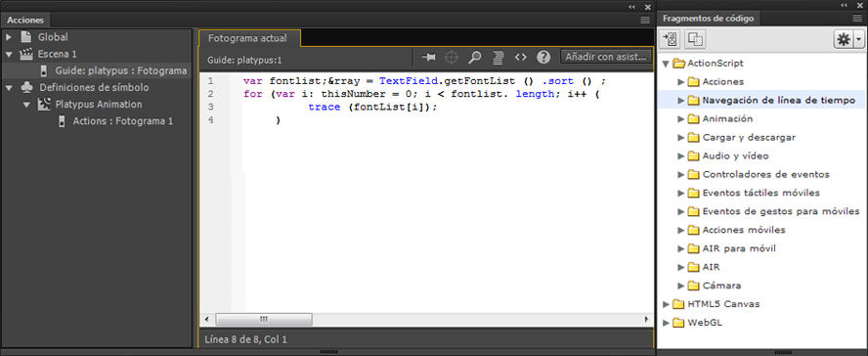Click the Global page icon
This screenshot has width=868, height=356.
click(25, 37)
